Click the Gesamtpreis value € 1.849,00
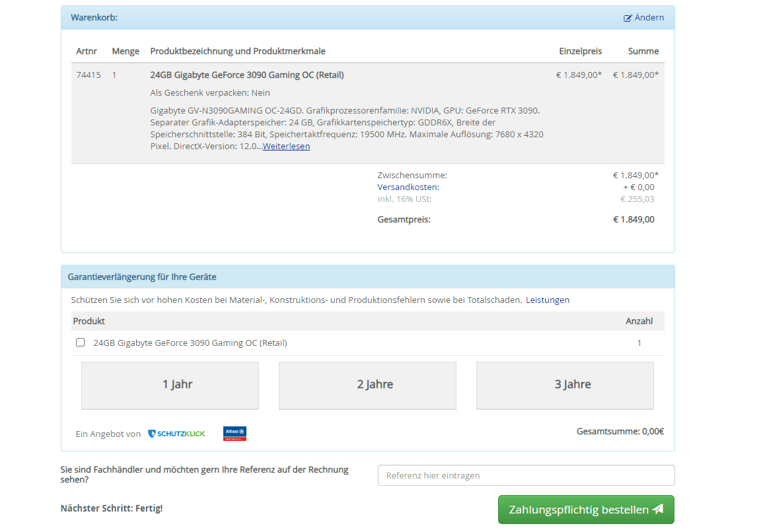761x532 pixels. [x=634, y=219]
